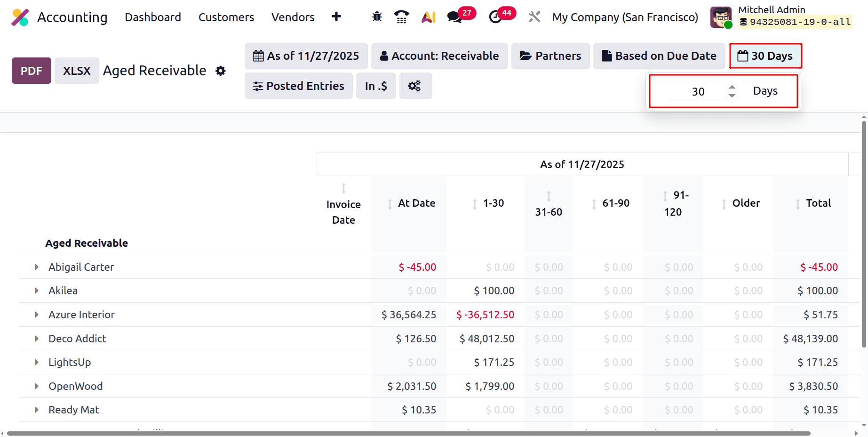
Task: Click the Azure Interior partner name
Action: (81, 315)
